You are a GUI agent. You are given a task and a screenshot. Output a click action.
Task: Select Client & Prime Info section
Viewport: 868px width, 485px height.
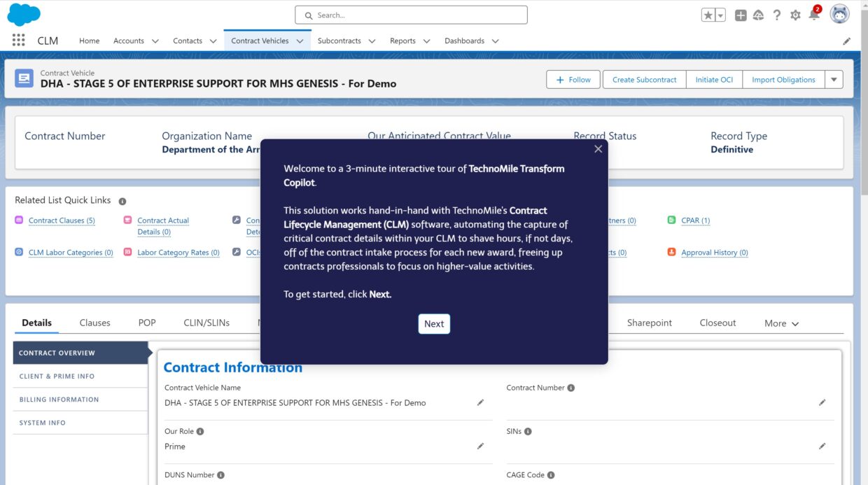click(x=80, y=377)
